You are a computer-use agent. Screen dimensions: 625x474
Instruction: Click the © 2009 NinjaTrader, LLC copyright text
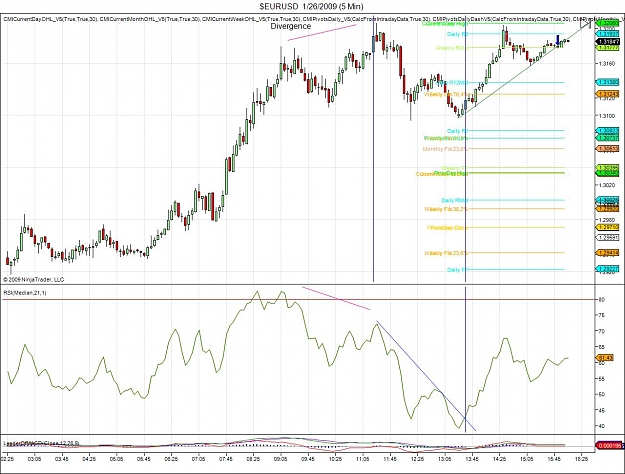coord(33,279)
